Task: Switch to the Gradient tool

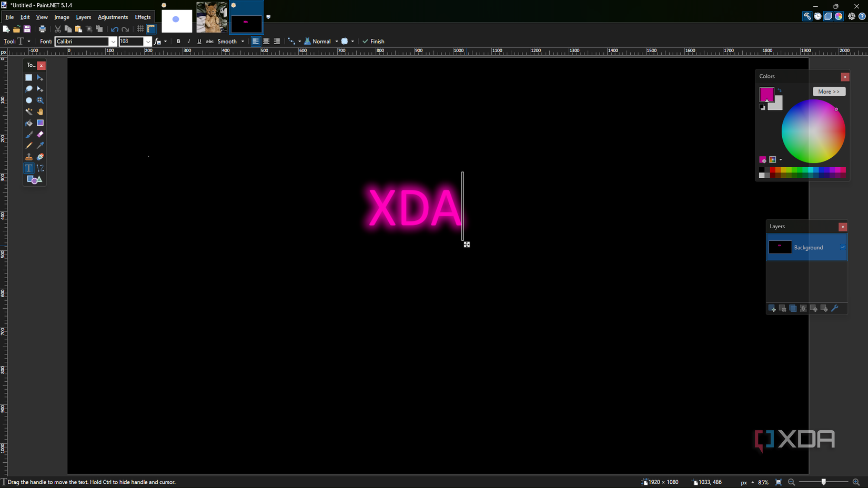Action: [x=40, y=123]
